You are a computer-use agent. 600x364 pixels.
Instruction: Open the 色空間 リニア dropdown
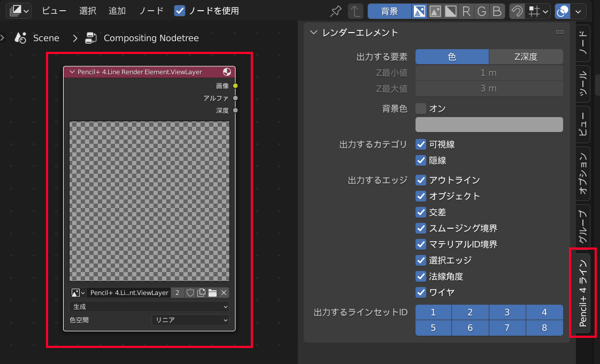pyautogui.click(x=190, y=320)
